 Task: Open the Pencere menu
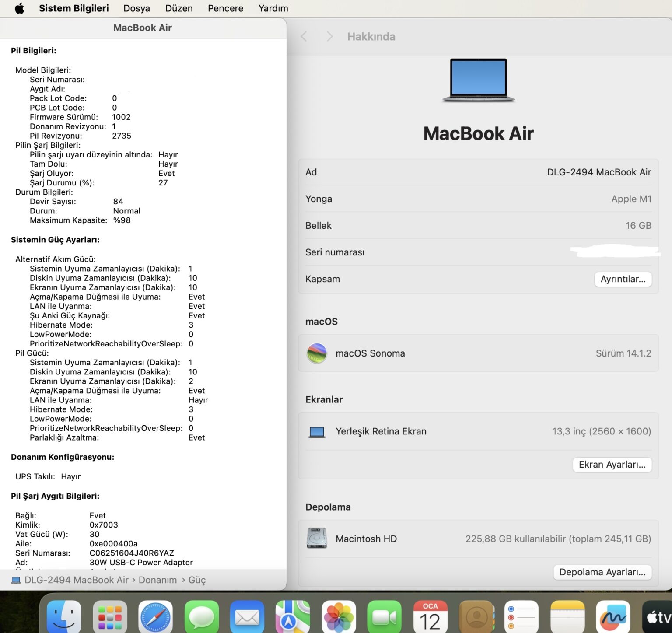coord(225,8)
